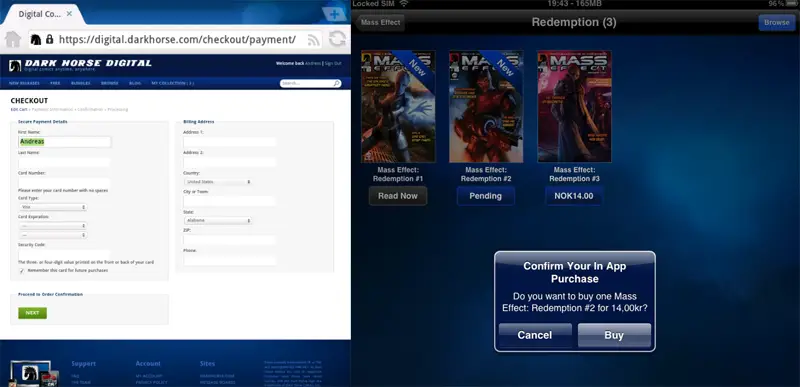The image size is (800, 387).
Task: Reload the page with the refresh icon
Action: pyautogui.click(x=337, y=39)
